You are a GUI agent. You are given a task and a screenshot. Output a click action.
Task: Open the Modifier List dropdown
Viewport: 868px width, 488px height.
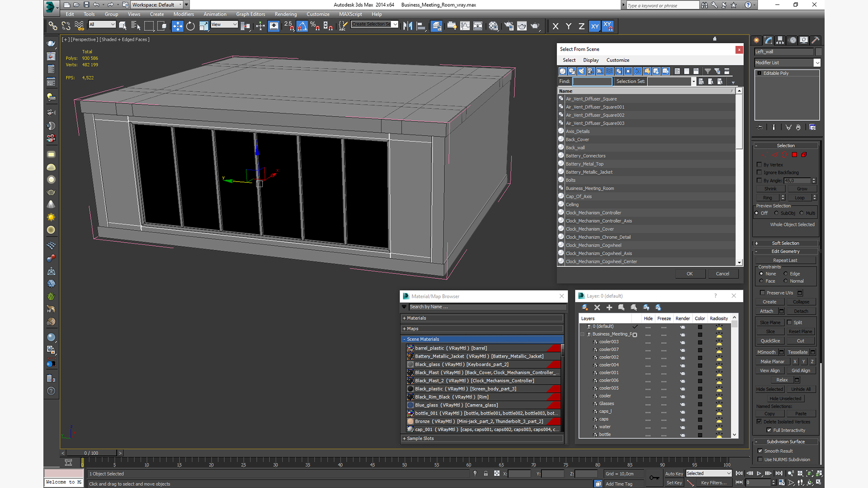(787, 63)
